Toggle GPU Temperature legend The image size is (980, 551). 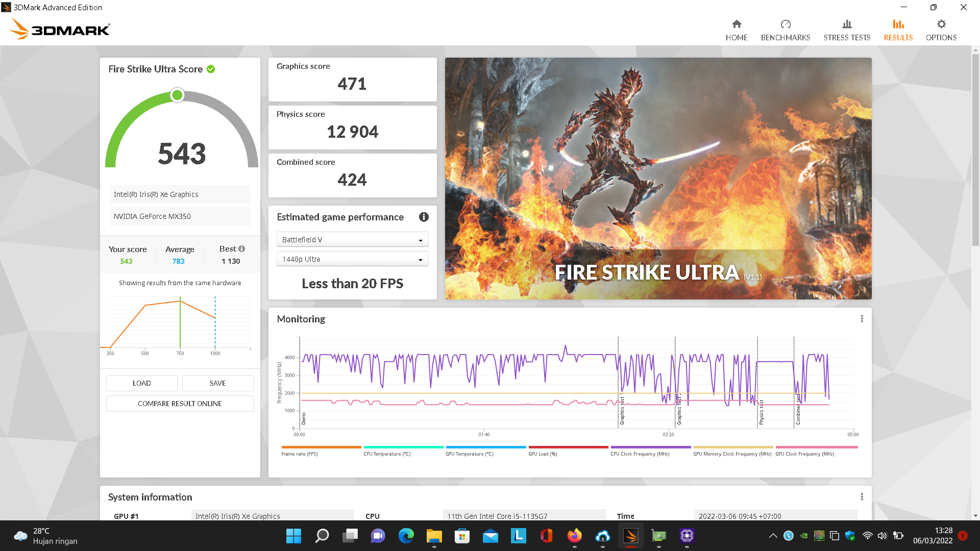485,451
